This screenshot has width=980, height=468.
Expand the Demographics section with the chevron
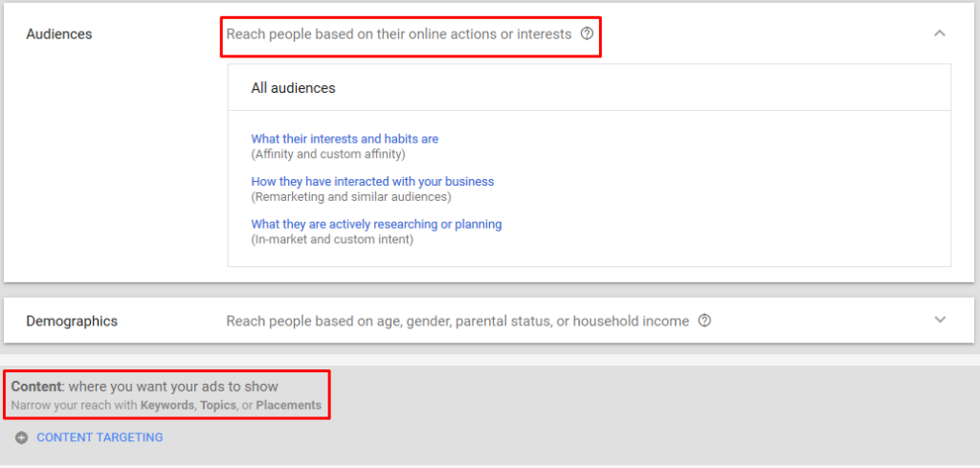point(940,320)
